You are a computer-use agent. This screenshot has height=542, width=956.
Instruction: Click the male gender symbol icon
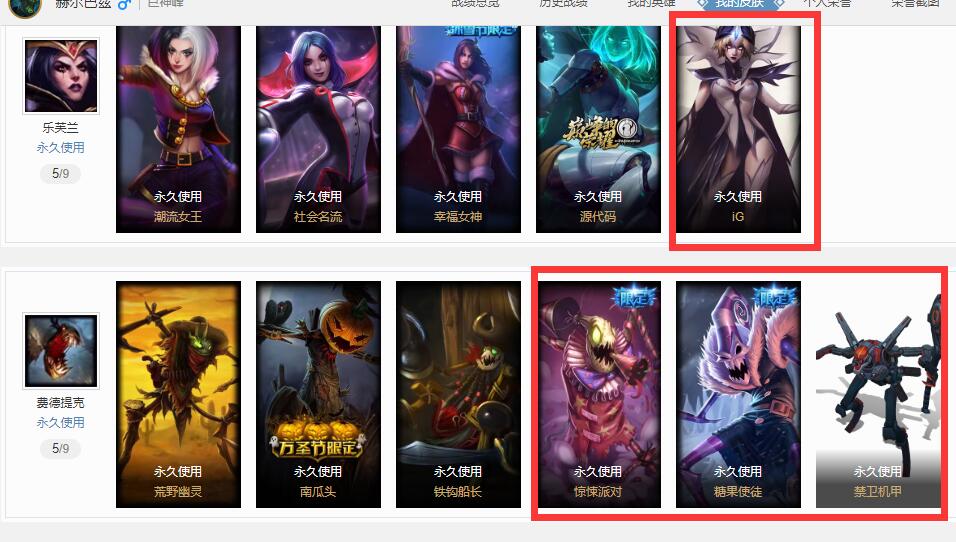point(124,4)
